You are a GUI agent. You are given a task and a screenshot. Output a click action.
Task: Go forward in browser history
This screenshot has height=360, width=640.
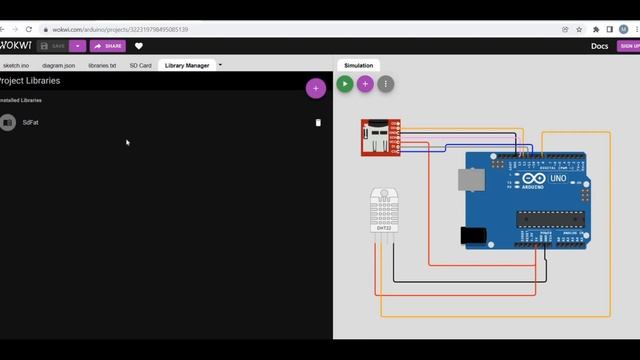pyautogui.click(x=15, y=29)
